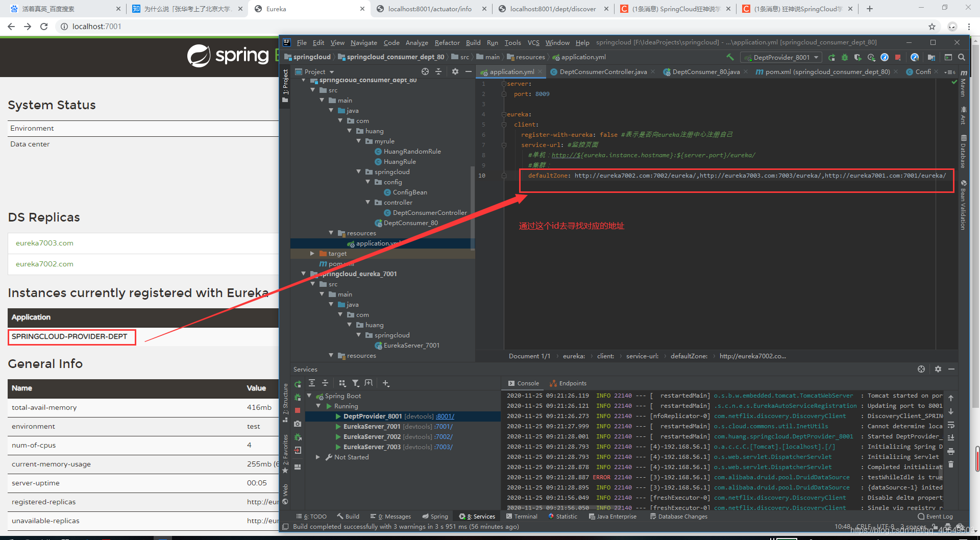Click the Build Project hammer icon
This screenshot has height=540, width=980.
coord(730,57)
